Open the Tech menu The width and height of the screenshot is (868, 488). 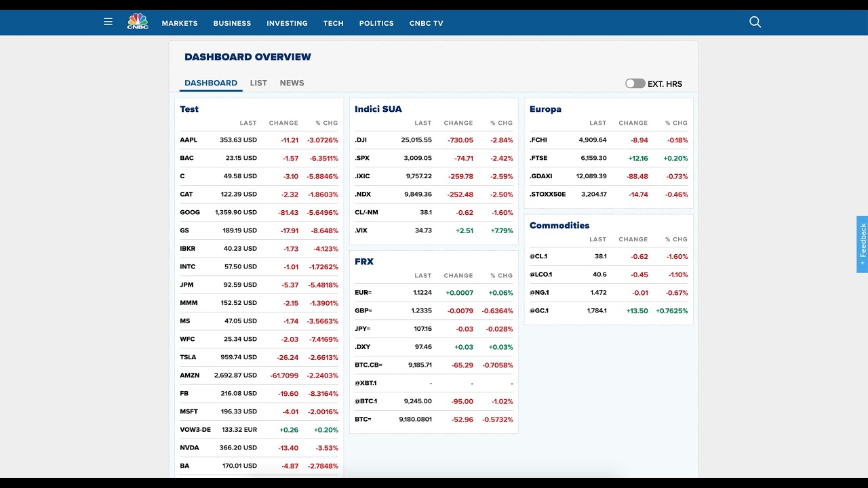pyautogui.click(x=333, y=23)
